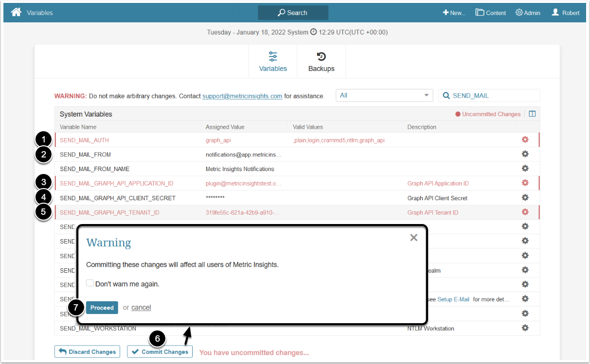Click Discard Changes button
This screenshot has height=364, width=590.
(88, 352)
